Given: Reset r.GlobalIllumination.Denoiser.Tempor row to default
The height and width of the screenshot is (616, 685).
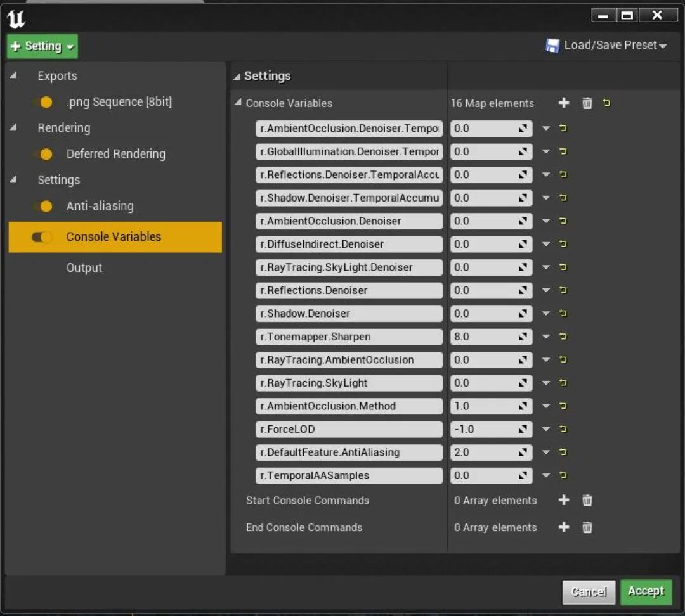Looking at the screenshot, I should tap(563, 151).
